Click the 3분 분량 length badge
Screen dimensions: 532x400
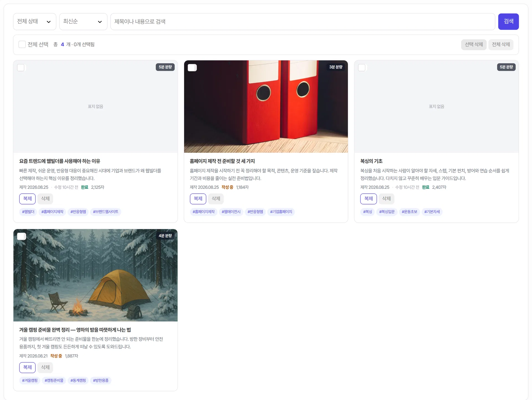click(336, 67)
